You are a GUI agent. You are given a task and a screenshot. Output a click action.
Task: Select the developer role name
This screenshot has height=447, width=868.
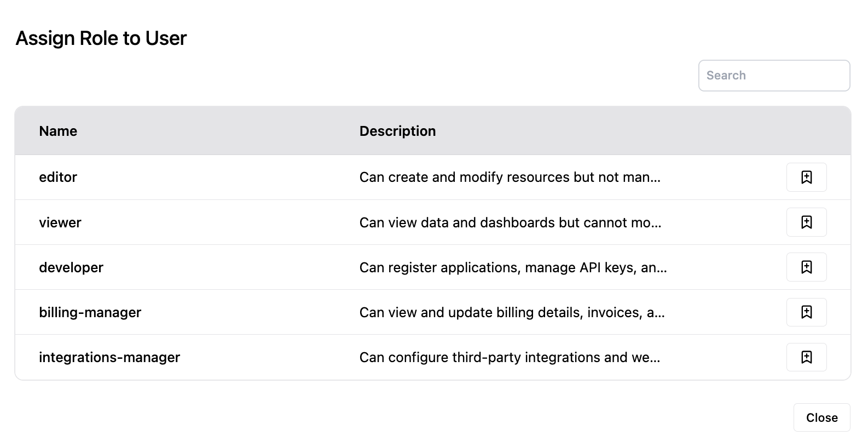pos(71,267)
